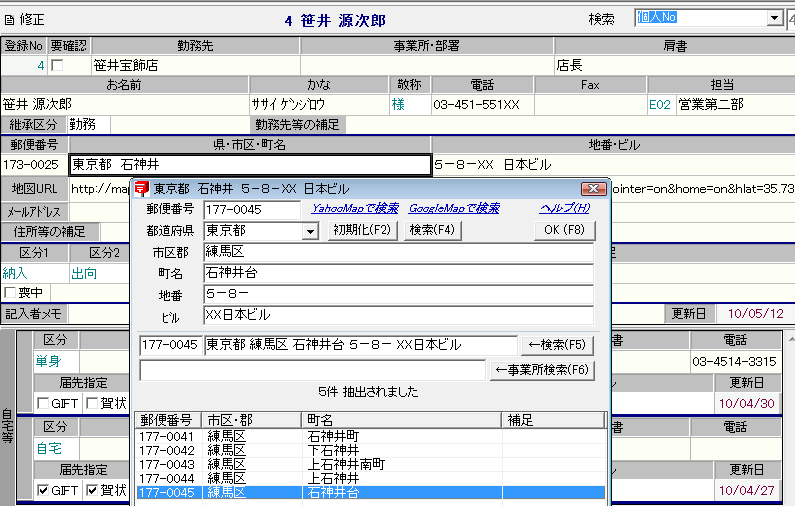Click OK (F8) button
The width and height of the screenshot is (795, 506).
point(564,230)
